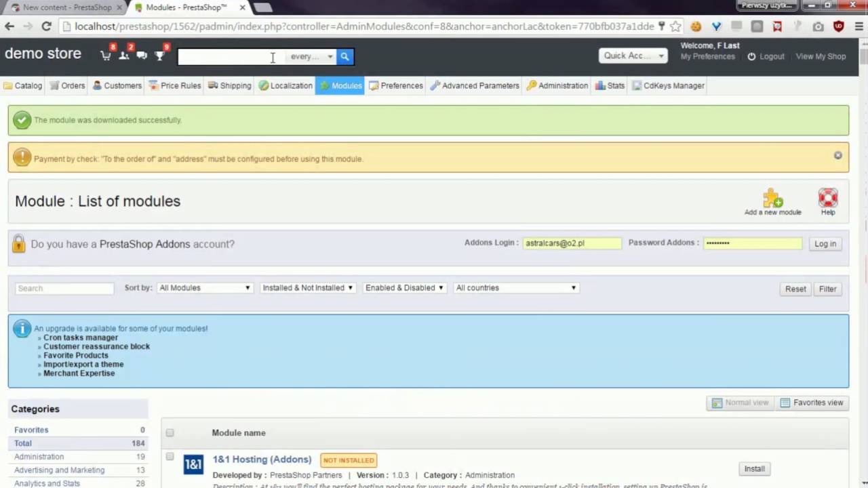Install the 1&1 Hosting module
Image resolution: width=868 pixels, height=488 pixels.
(754, 469)
